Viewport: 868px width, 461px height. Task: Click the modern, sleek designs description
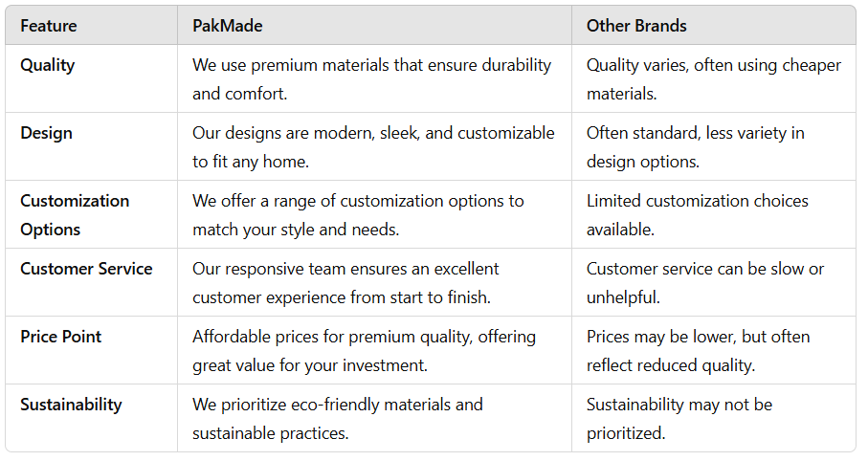click(373, 147)
